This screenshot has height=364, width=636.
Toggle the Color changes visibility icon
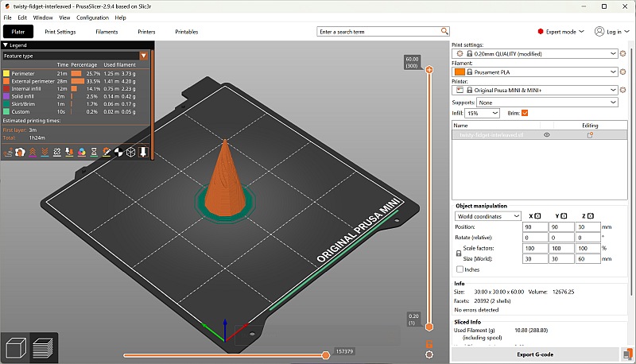(82, 152)
